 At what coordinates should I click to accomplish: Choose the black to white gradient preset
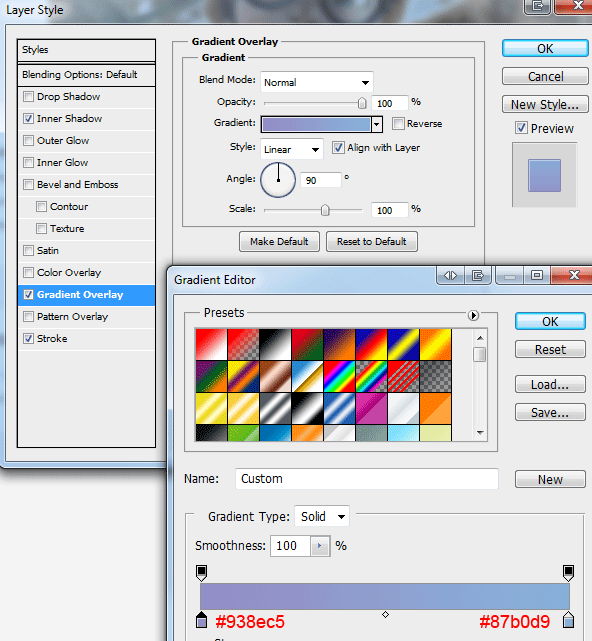(275, 345)
